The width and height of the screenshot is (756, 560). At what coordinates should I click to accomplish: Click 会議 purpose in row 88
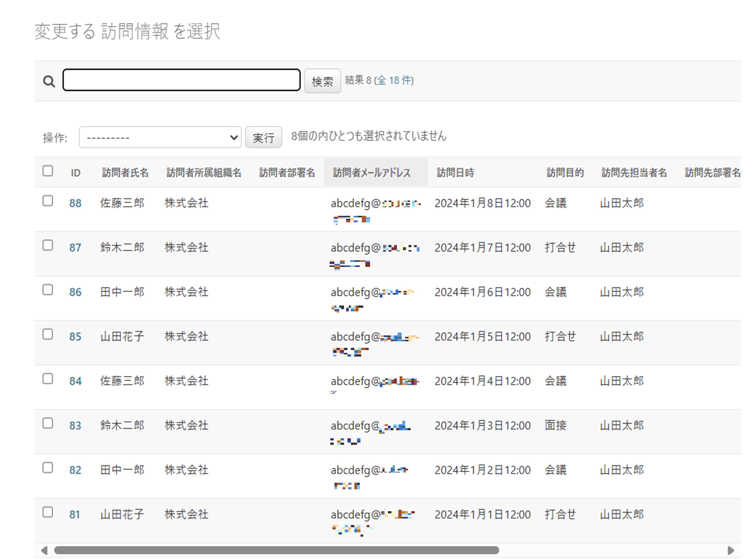[555, 203]
